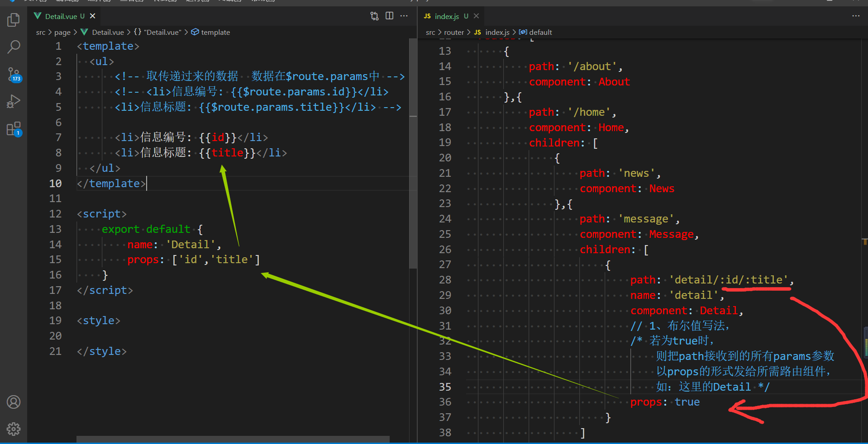Screen dimensions: 868x444
Task: Click line number 35 in index.js
Action: point(445,387)
